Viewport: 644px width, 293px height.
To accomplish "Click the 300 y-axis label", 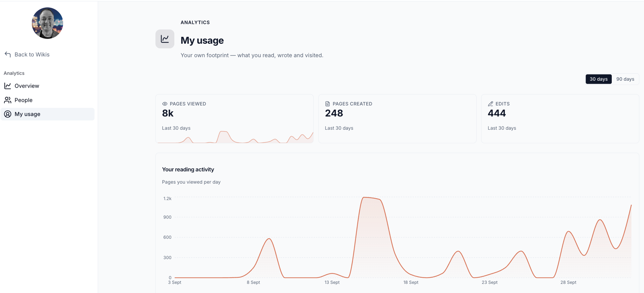I will pos(167,258).
